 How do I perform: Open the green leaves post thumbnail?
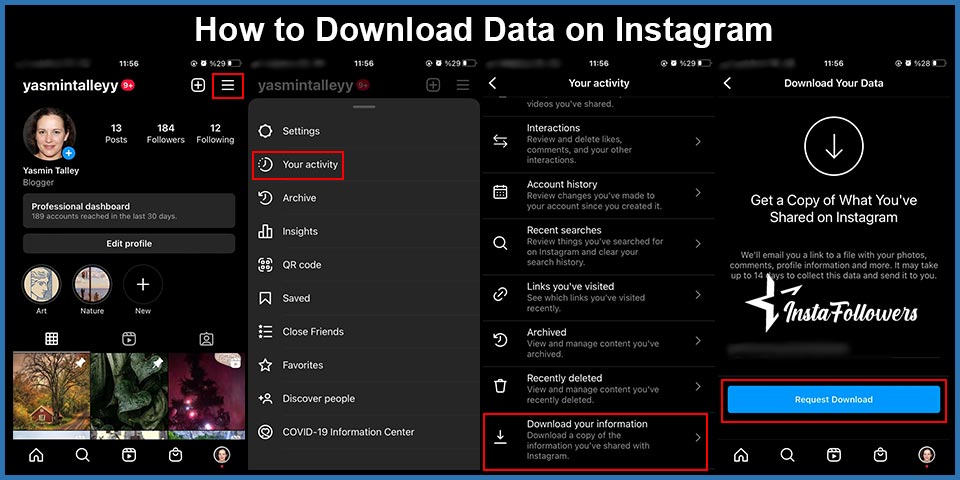(x=129, y=391)
